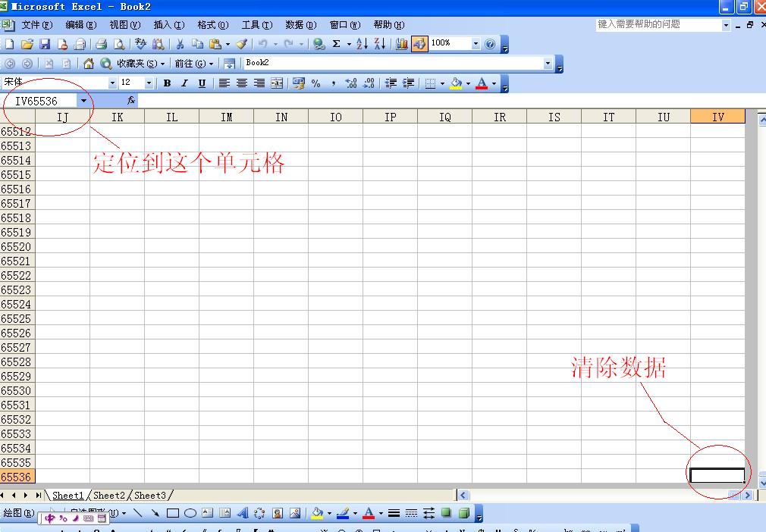Sort ascending A to Z
Viewport: 766px width, 532px height.
[x=362, y=44]
